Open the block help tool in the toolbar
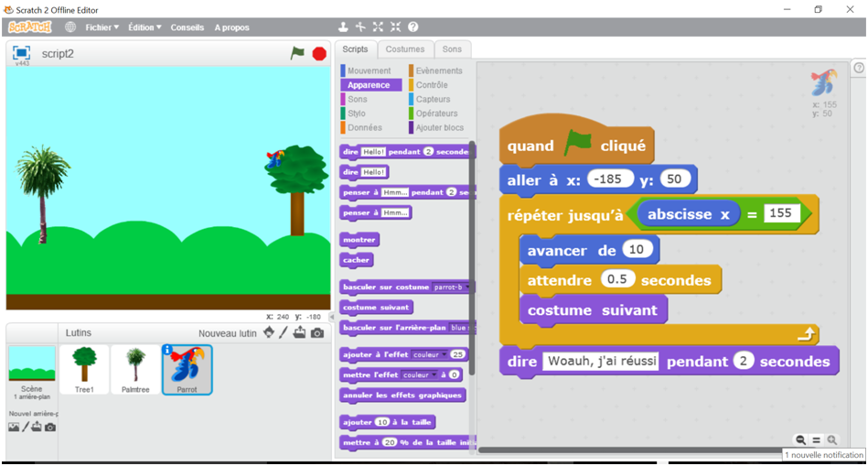 point(413,27)
